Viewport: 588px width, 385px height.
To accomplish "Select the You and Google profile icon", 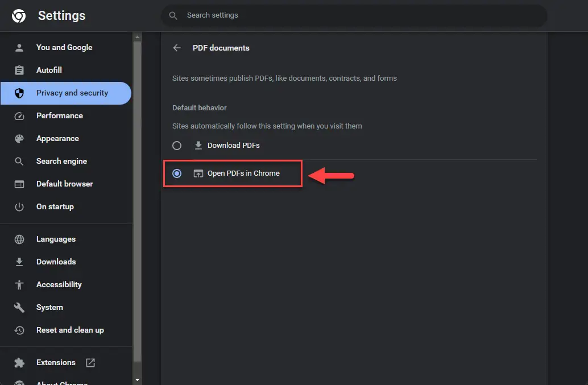I will coord(19,47).
